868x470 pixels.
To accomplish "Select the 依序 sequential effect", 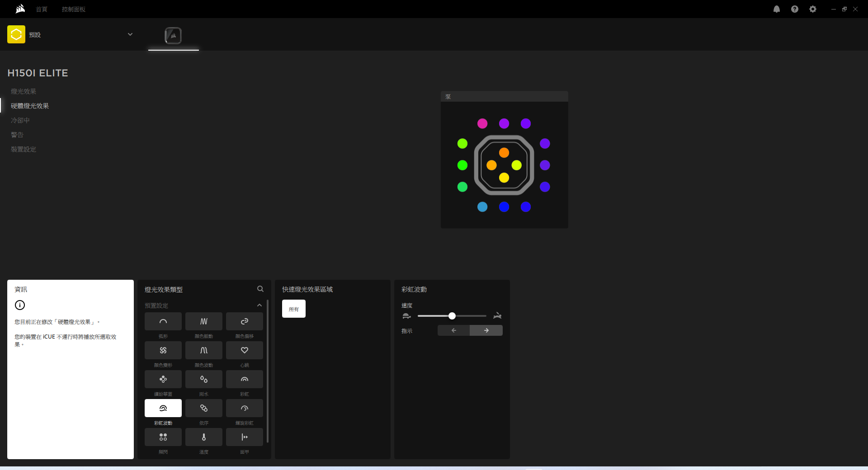I will tap(203, 408).
